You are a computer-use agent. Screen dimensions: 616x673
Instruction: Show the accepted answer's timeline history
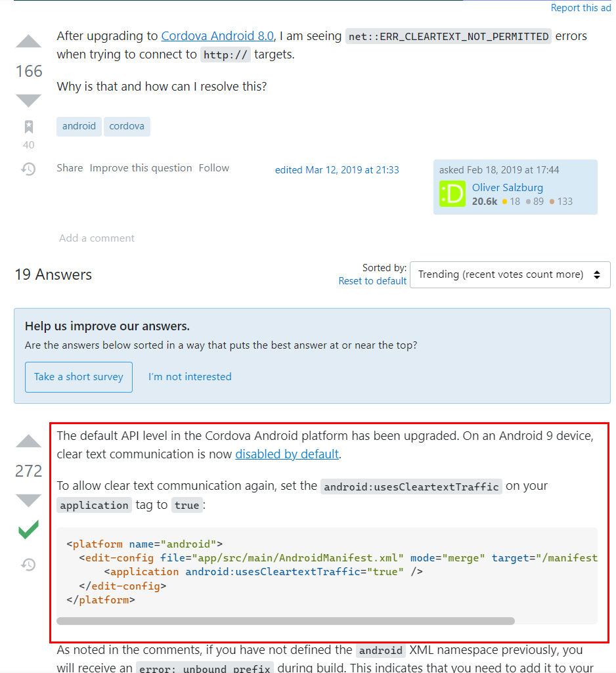pos(29,565)
